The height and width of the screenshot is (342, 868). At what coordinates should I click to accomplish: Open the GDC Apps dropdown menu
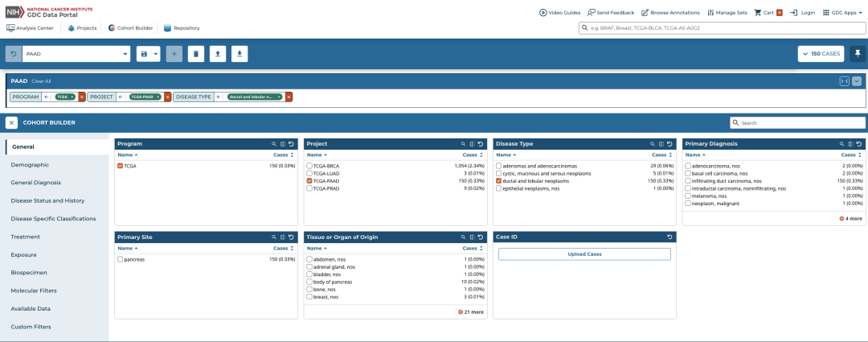pos(842,12)
